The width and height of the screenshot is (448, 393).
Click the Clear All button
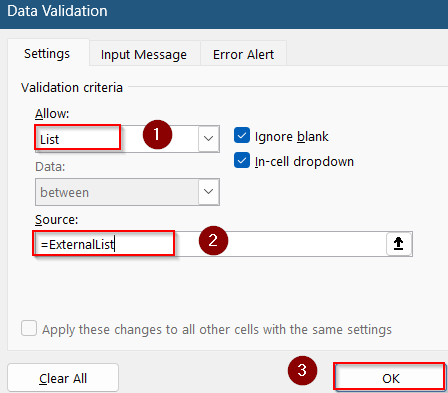tap(63, 378)
